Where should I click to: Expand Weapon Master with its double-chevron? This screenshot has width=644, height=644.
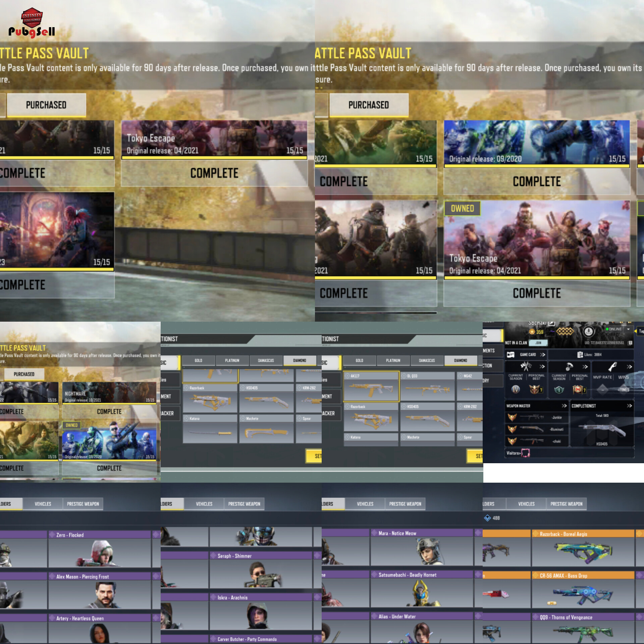pos(564,406)
